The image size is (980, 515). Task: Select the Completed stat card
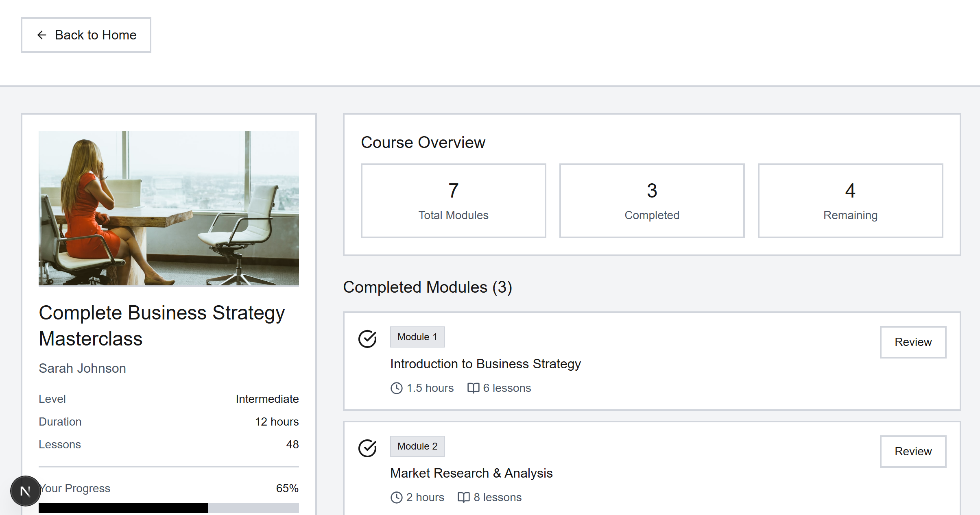pos(652,201)
